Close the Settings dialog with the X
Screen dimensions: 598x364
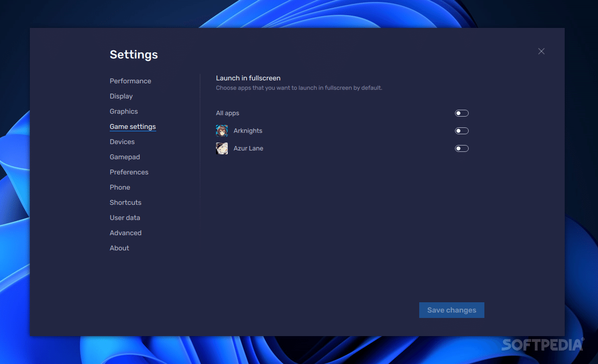541,51
